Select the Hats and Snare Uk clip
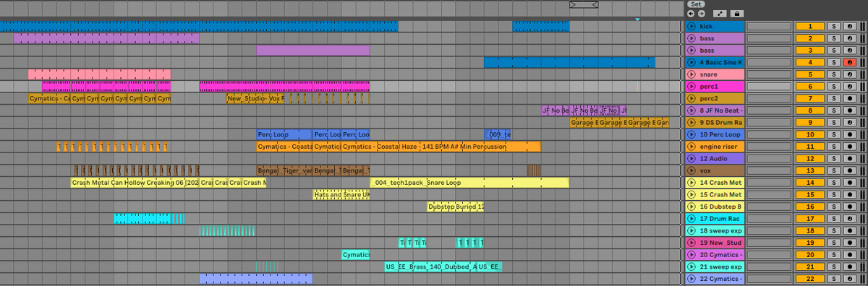The height and width of the screenshot is (286, 868). click(341, 194)
